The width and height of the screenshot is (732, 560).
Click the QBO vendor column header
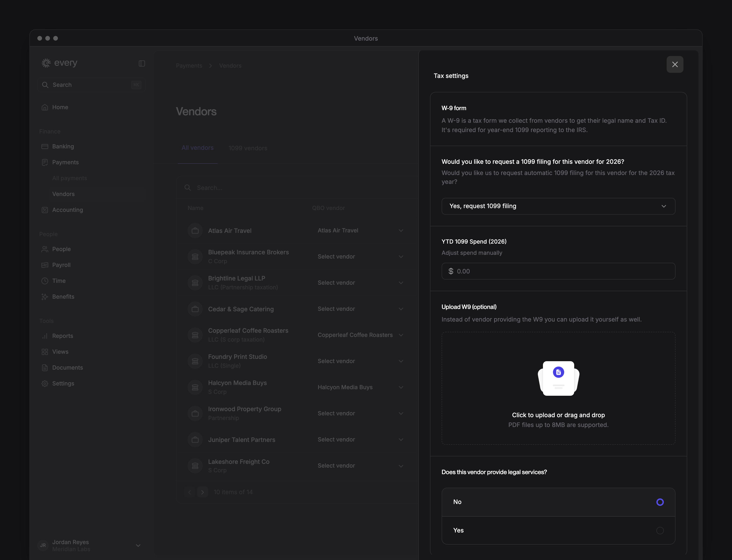tap(328, 208)
